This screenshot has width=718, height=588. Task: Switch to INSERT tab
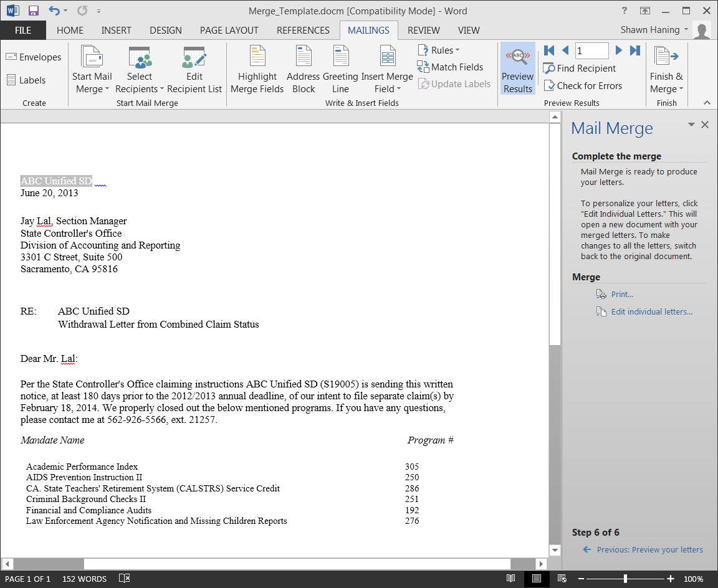[117, 30]
